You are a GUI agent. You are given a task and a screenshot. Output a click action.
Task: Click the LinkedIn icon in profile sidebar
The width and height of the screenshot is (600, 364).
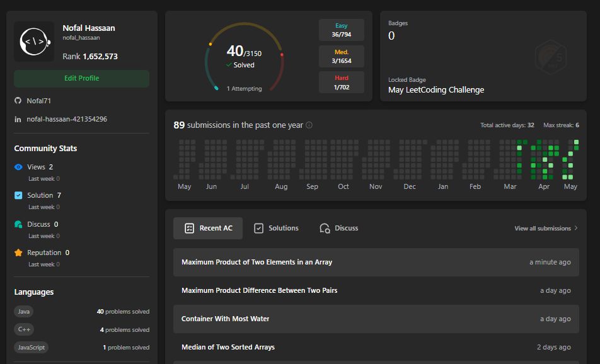(18, 119)
